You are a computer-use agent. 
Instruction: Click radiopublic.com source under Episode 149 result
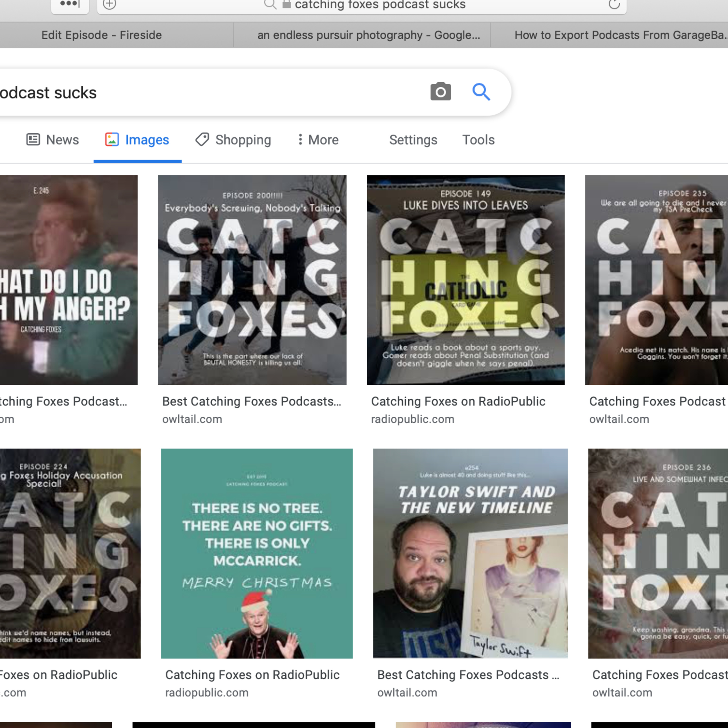point(413,419)
